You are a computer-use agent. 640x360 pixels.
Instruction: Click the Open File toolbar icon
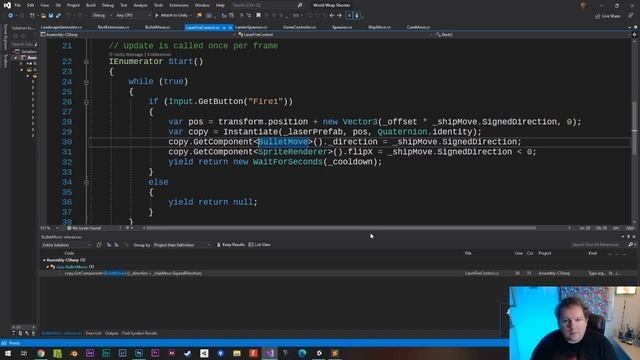tap(43, 16)
